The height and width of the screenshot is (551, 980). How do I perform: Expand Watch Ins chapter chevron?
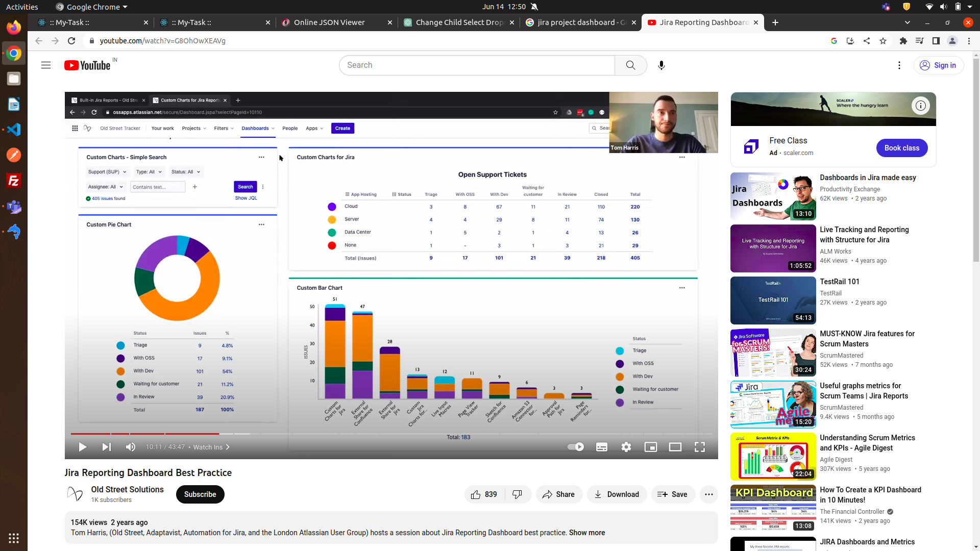pos(228,447)
